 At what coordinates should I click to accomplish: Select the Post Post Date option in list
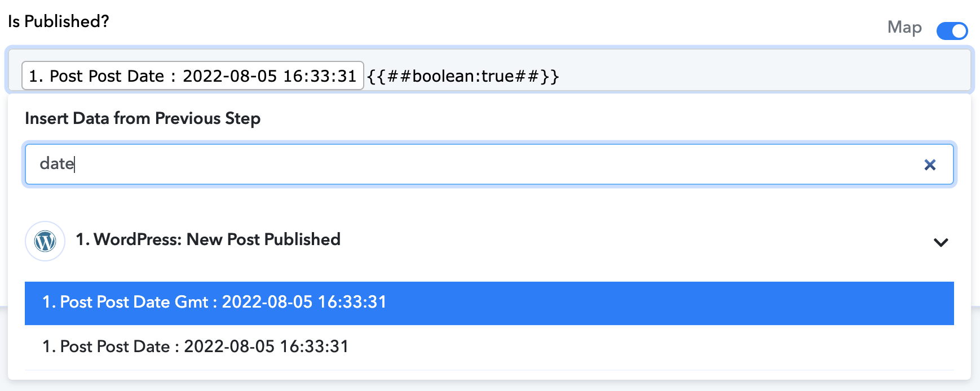(x=489, y=347)
